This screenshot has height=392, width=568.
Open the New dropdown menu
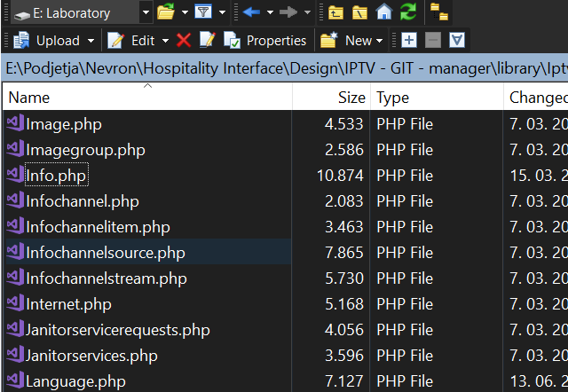pos(351,40)
